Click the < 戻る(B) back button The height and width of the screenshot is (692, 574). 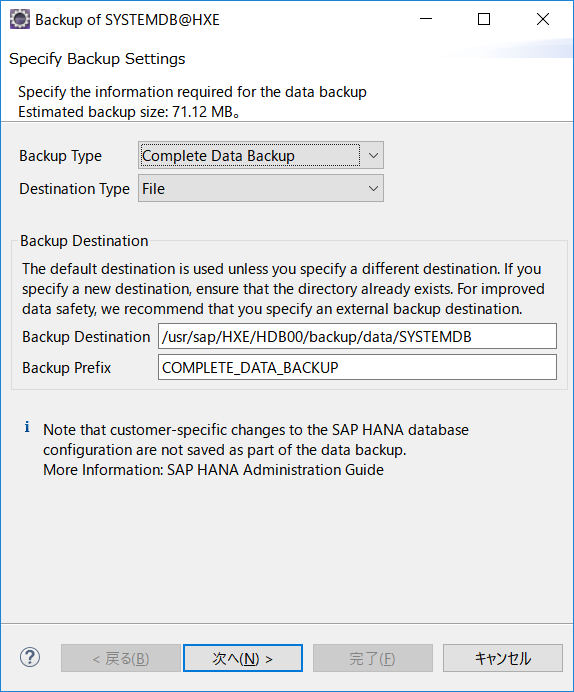(121, 658)
